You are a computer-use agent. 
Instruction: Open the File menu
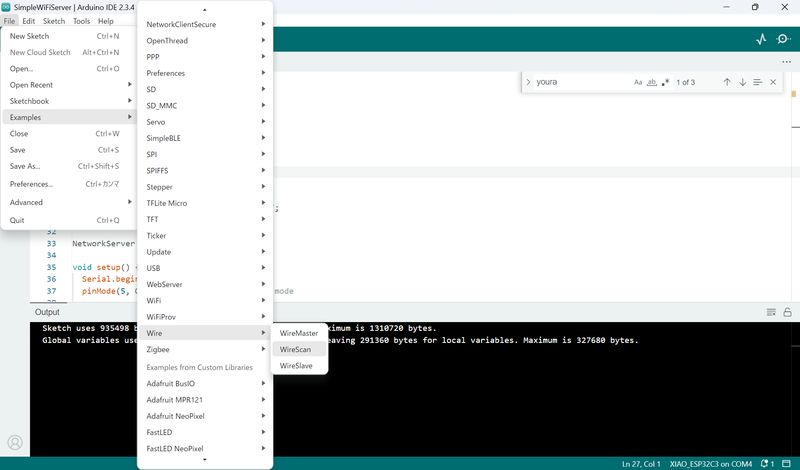click(x=9, y=21)
